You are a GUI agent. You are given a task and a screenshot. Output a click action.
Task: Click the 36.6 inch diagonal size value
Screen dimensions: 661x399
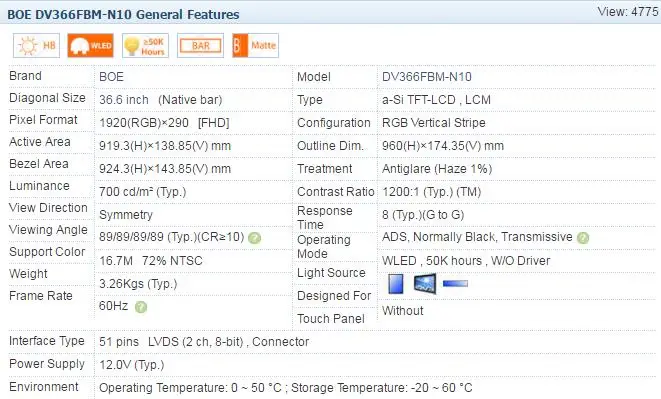coord(161,100)
